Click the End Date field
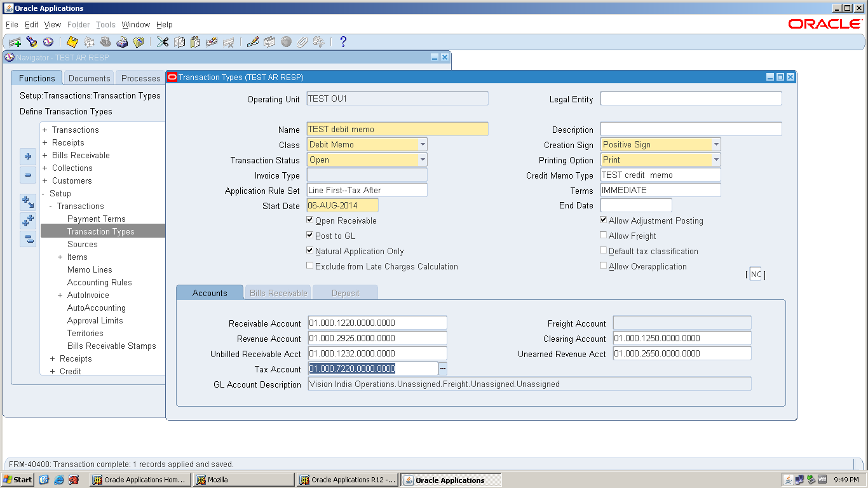This screenshot has width=868, height=488. click(636, 205)
